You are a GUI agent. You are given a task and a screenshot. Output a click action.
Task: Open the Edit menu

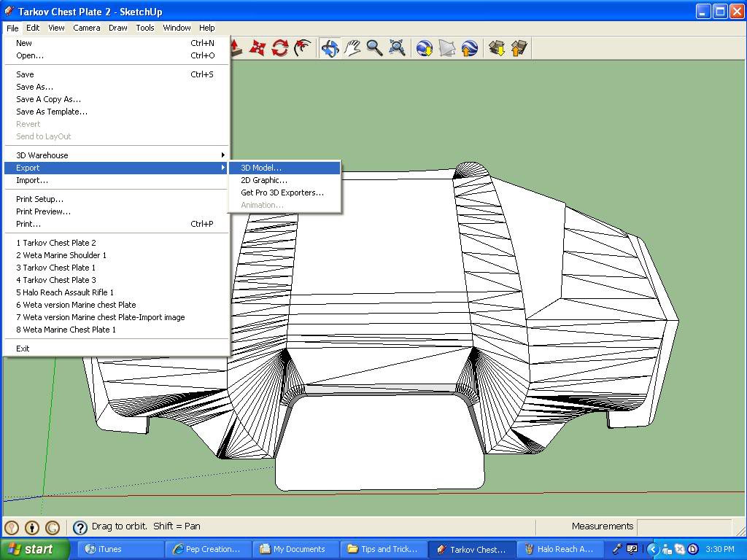point(33,28)
